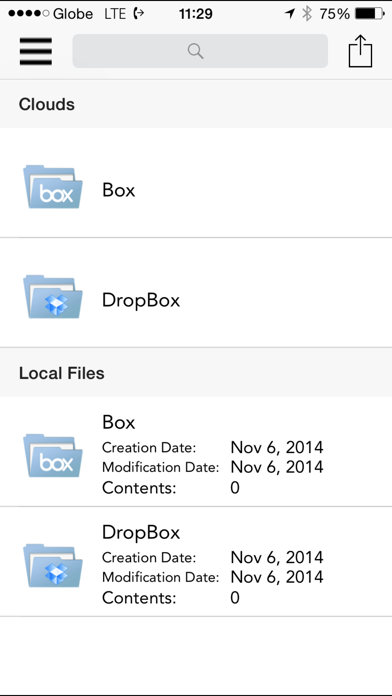The width and height of the screenshot is (392, 696).
Task: Tap the share/export icon
Action: 360,51
